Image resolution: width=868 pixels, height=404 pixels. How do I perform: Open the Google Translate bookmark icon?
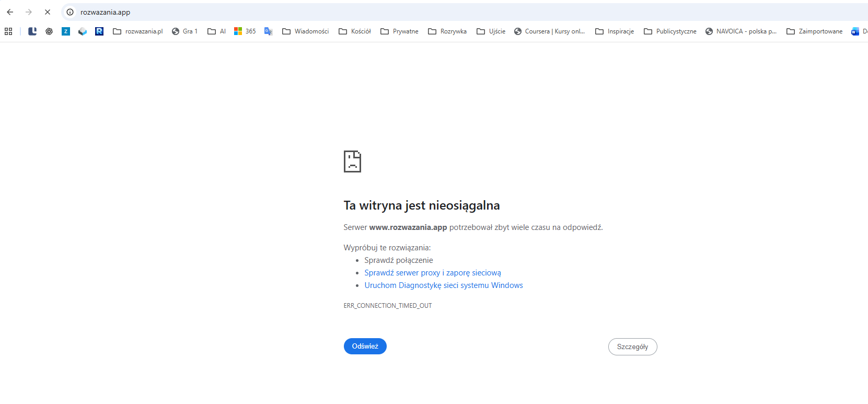[269, 31]
